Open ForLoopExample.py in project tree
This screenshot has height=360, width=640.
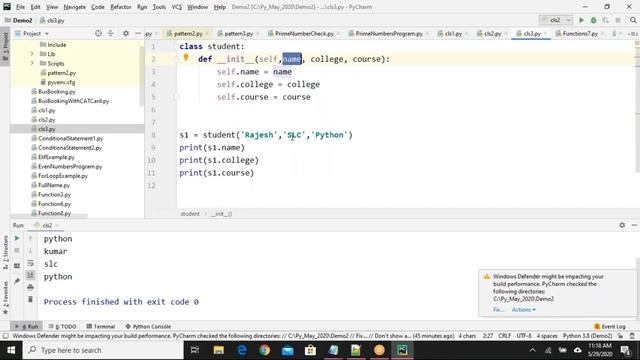coord(62,176)
